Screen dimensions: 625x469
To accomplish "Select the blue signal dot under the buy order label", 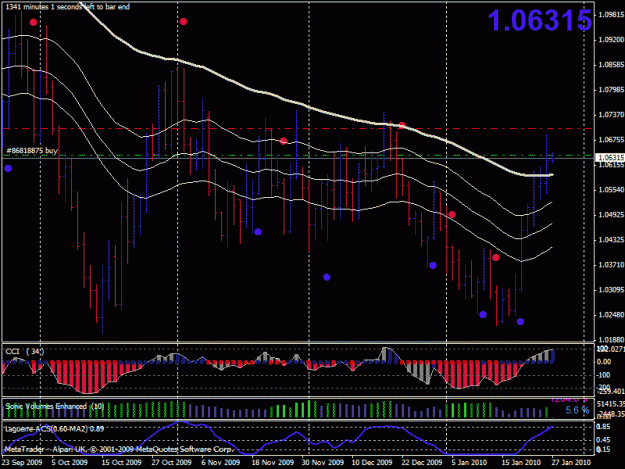I will (x=8, y=169).
